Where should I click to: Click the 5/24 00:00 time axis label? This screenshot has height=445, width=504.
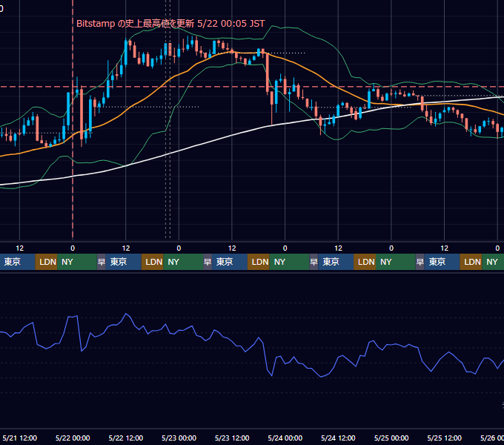[x=285, y=438]
